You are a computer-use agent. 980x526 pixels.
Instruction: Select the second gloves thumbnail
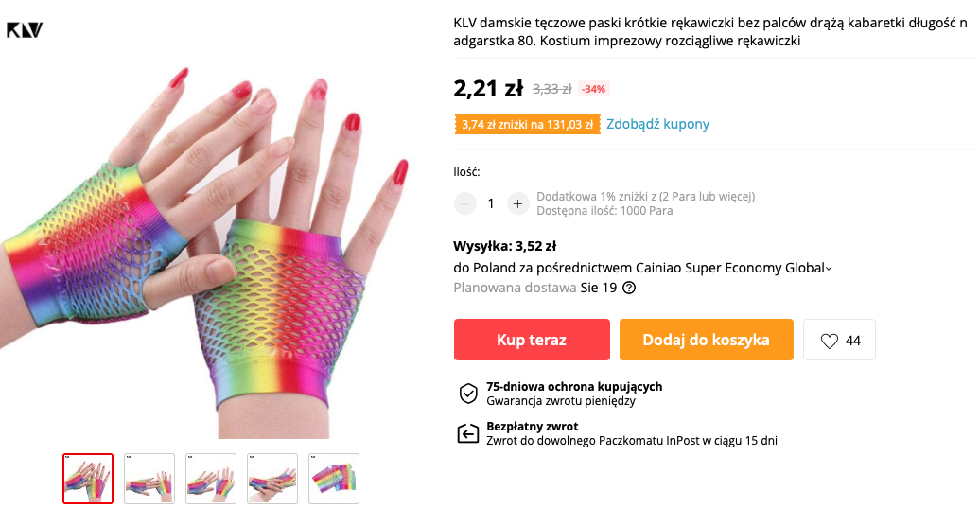click(x=149, y=479)
